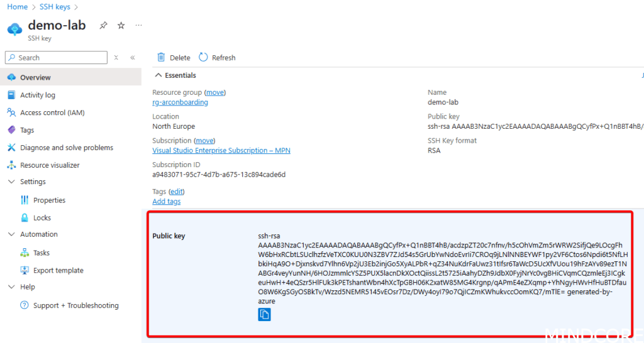The height and width of the screenshot is (343, 644).
Task: Click in the sidebar Search field
Action: [60, 57]
